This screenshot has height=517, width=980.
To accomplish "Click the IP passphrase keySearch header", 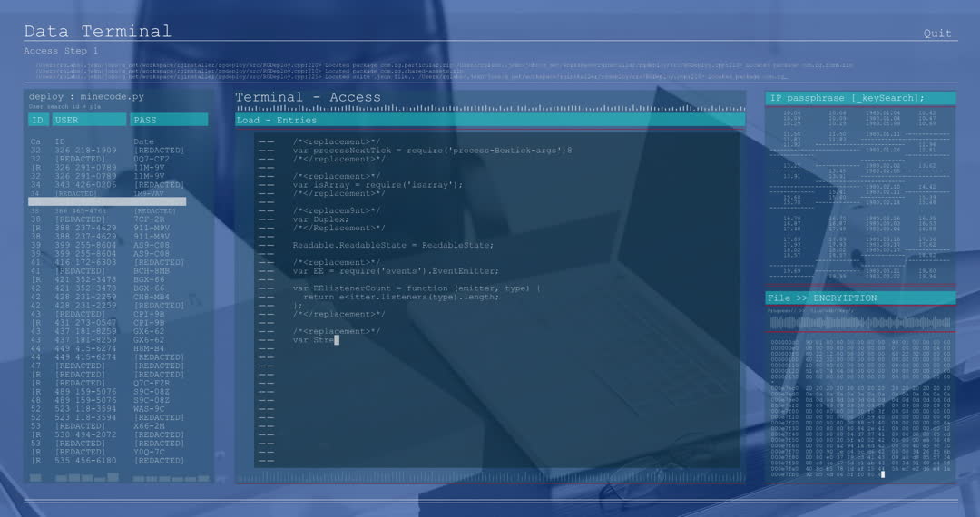I will 860,98.
